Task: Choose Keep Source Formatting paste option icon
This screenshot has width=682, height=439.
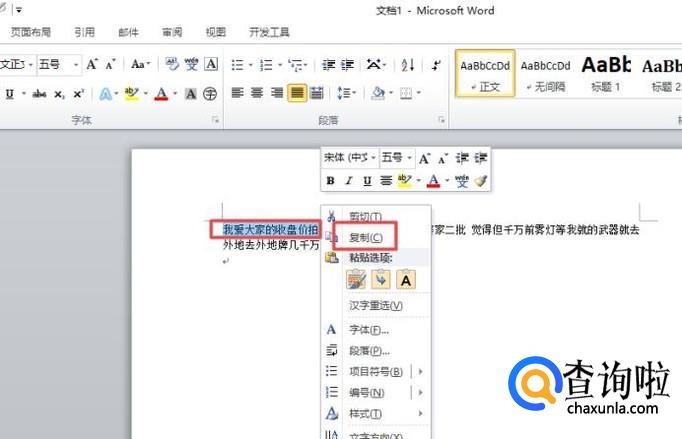Action: pos(356,279)
